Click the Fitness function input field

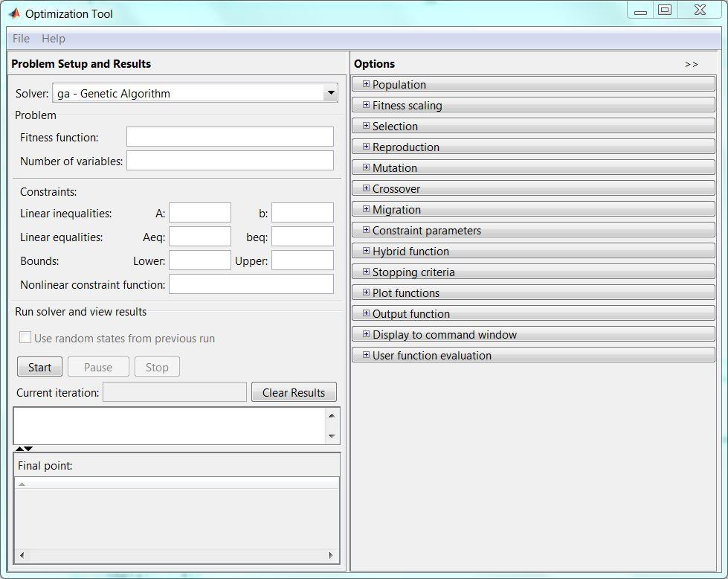coord(230,137)
